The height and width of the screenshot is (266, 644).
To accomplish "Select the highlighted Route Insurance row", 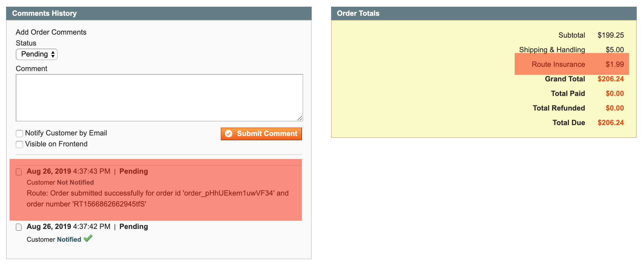I will [572, 64].
